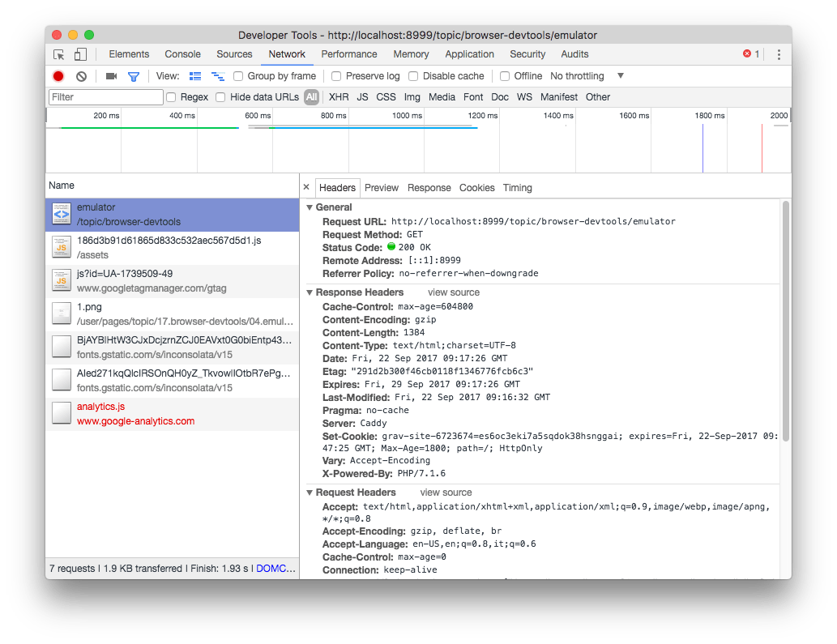This screenshot has width=837, height=644.
Task: Open the Preview tab
Action: pyautogui.click(x=381, y=187)
